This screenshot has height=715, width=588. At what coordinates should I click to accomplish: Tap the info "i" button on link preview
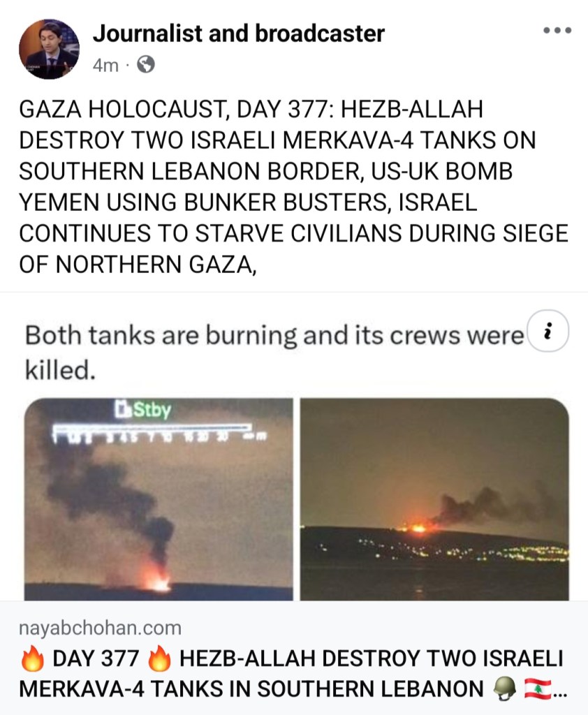click(547, 331)
